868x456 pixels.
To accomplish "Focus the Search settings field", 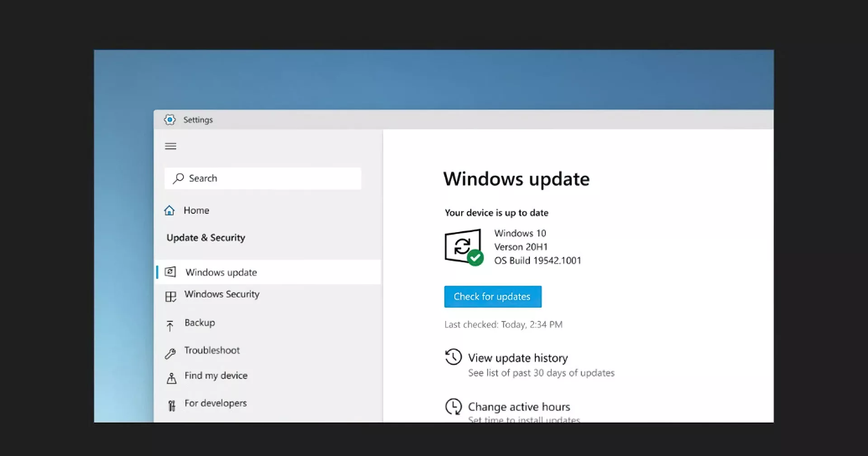I will (x=263, y=178).
